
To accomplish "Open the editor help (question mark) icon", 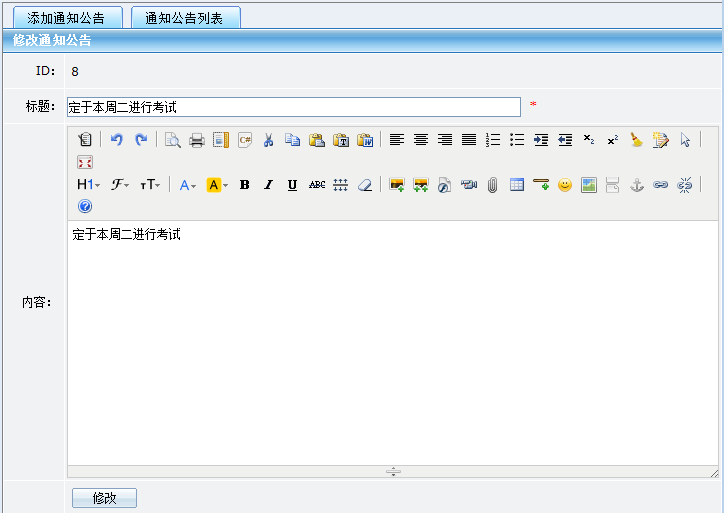I will [85, 207].
